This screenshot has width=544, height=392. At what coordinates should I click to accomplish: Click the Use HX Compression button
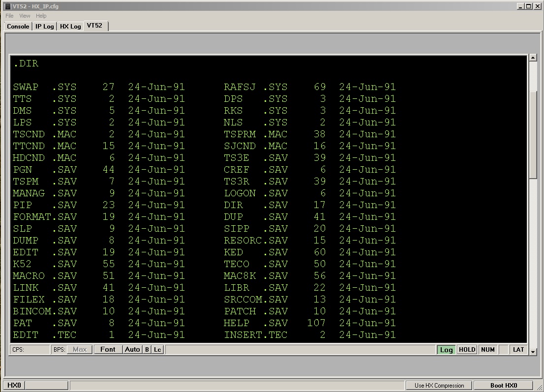coord(439,386)
